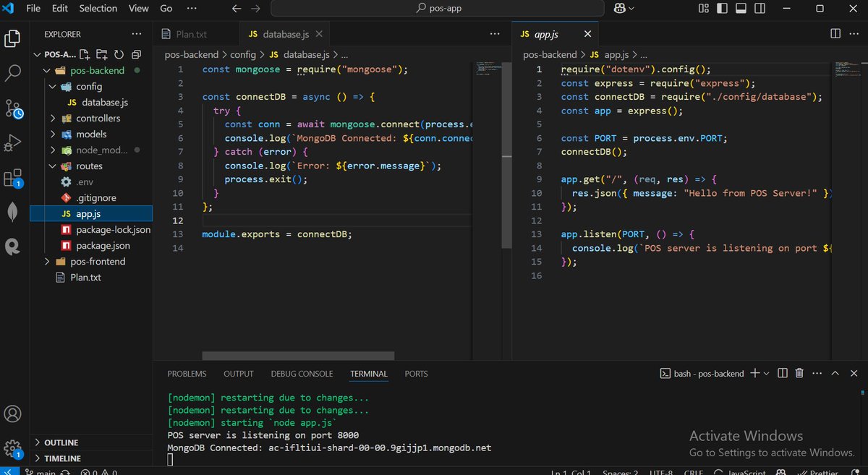Open the Copilot dropdown arrow in title bar
The image size is (868, 475).
click(x=631, y=9)
